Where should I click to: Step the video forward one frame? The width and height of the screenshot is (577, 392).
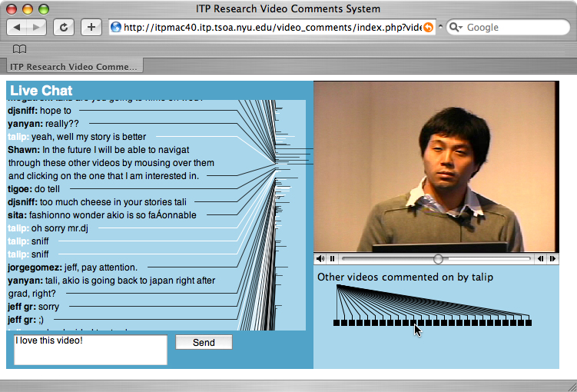pos(552,259)
